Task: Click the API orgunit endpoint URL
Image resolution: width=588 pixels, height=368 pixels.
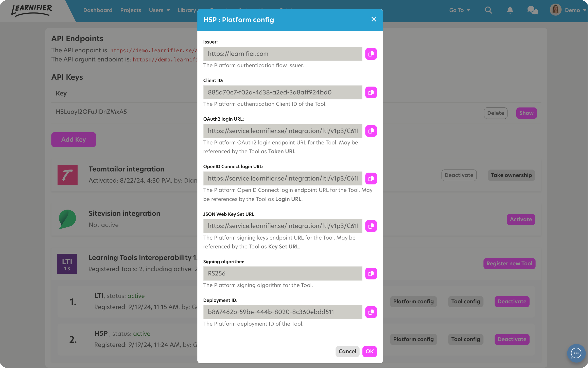Action: point(165,60)
